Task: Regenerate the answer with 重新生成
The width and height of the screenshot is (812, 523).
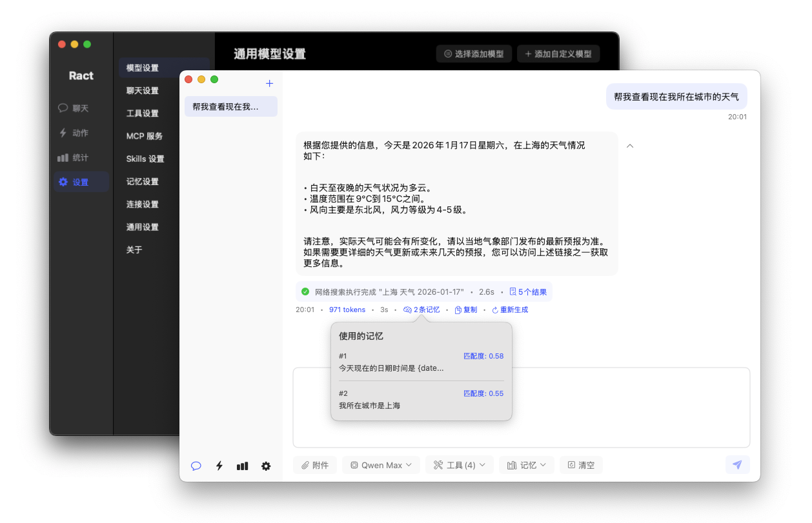Action: pos(510,310)
